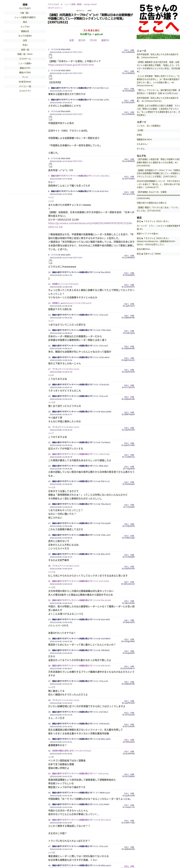Open 映画一般・8mm board in sidebar
The height and width of the screenshot is (868, 180).
coord(25,54)
